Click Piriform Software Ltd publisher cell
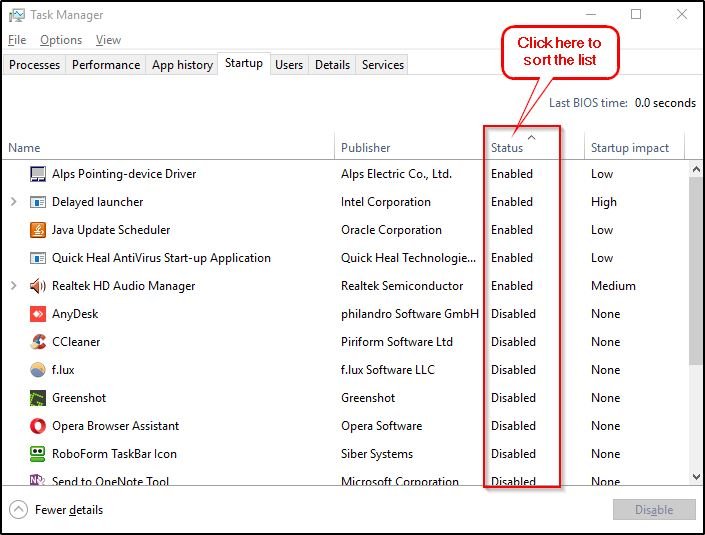 [397, 342]
